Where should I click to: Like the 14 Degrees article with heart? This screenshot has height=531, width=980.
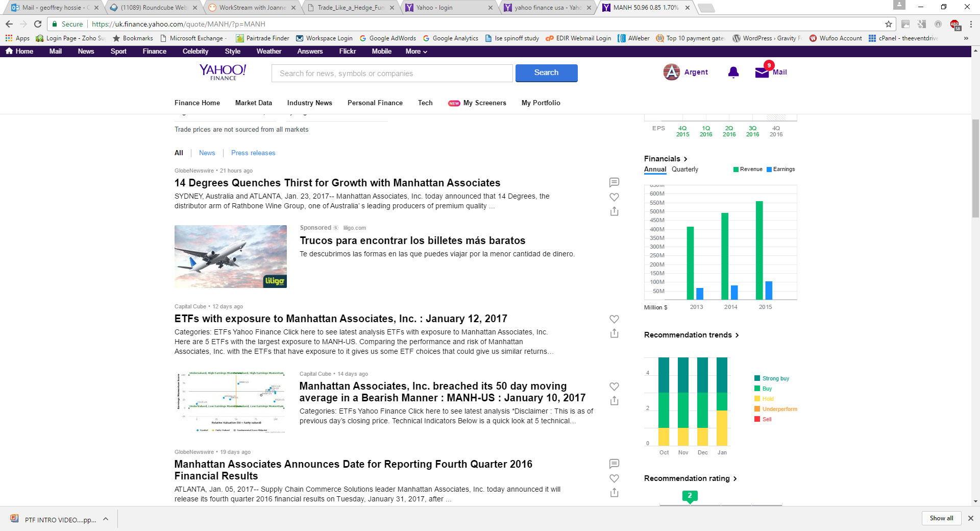(614, 197)
